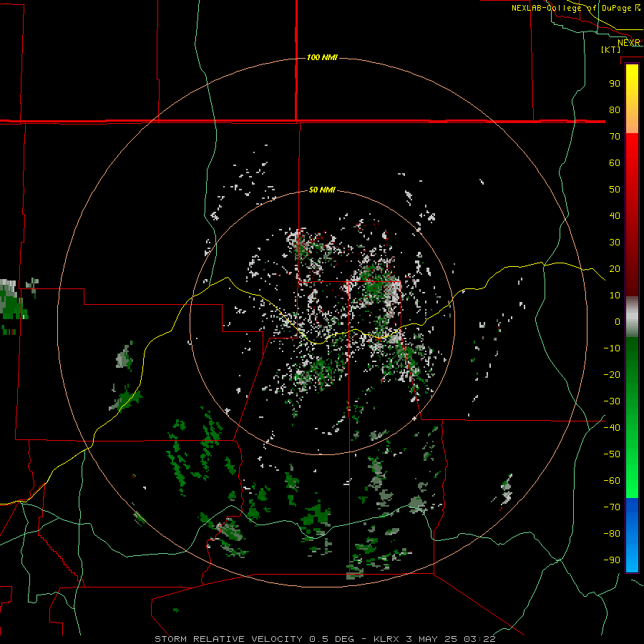The width and height of the screenshot is (644, 644).
Task: Click the -60 value on the velocity scale
Action: coord(612,481)
